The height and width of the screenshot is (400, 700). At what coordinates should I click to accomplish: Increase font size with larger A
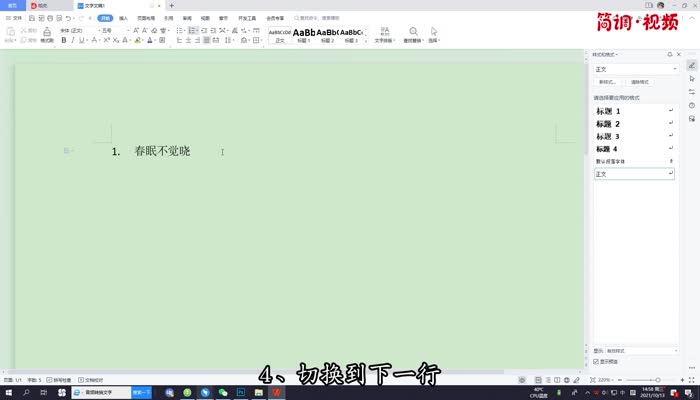[x=136, y=30]
